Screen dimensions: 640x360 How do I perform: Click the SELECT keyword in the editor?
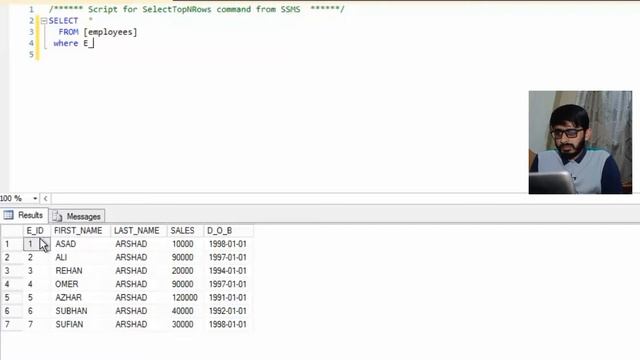(63, 21)
